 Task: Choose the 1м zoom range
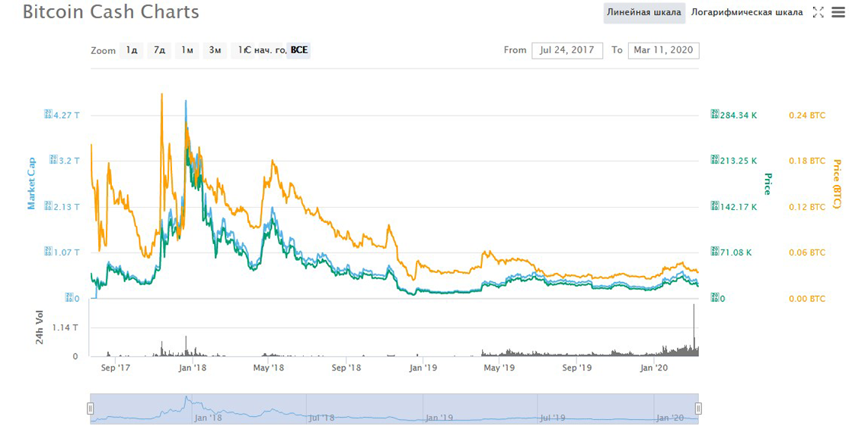[187, 50]
